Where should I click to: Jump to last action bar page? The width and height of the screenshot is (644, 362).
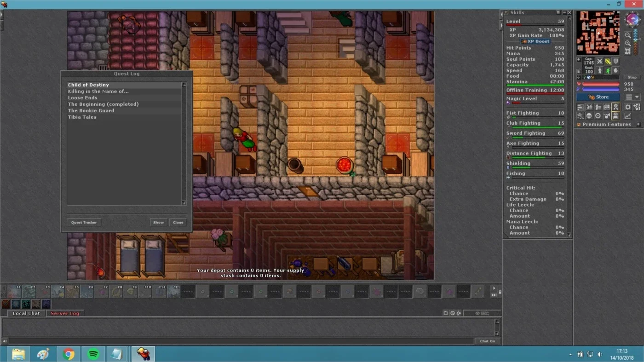click(x=494, y=295)
